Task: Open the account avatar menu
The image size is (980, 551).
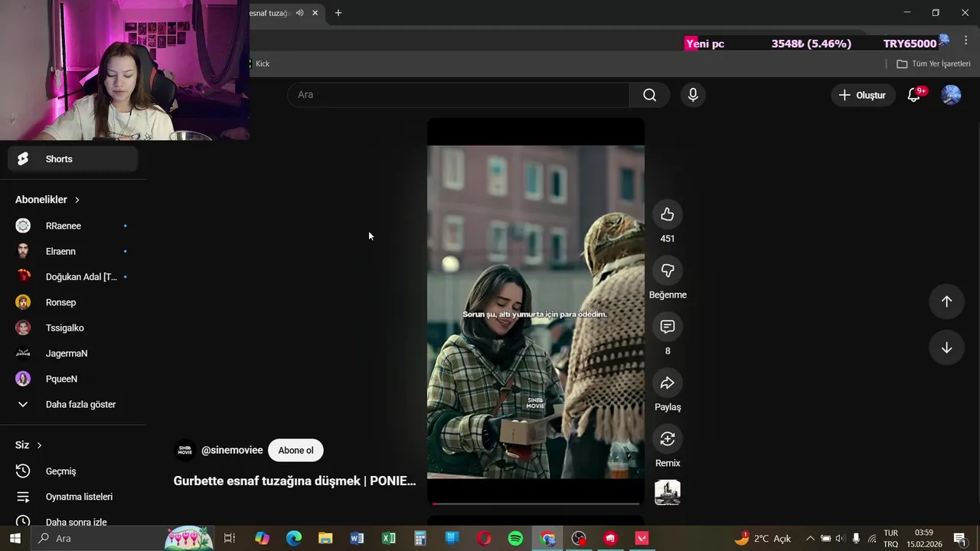Action: pos(951,95)
